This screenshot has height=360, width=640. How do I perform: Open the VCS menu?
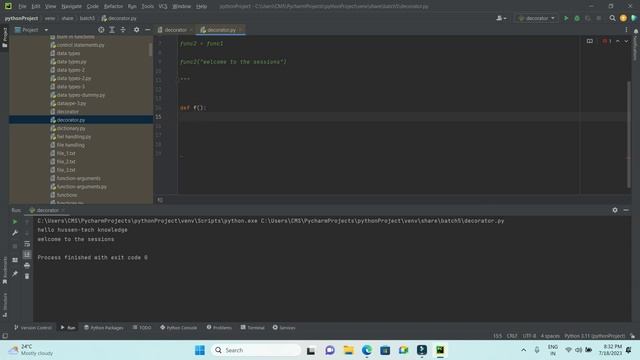(x=163, y=7)
